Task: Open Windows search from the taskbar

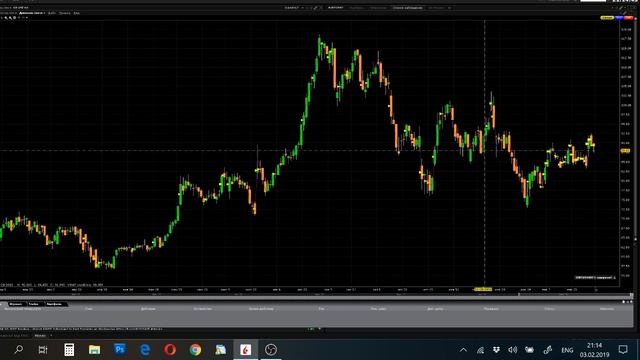Action: click(x=18, y=349)
